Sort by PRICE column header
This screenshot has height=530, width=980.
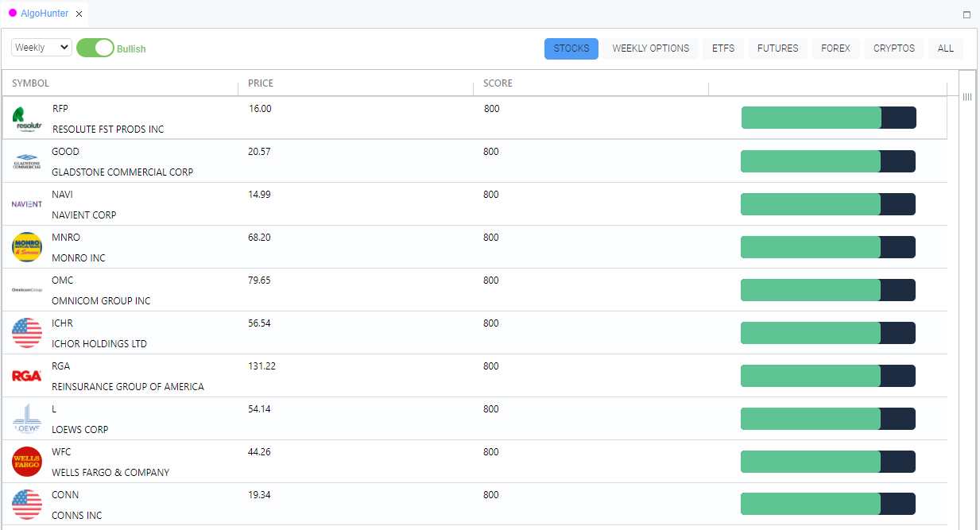pyautogui.click(x=261, y=83)
